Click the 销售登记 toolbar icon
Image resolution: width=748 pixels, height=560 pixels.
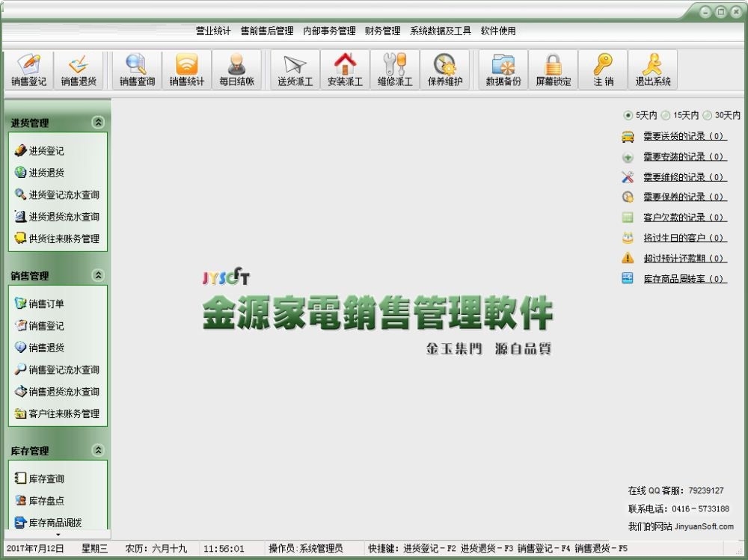28,70
